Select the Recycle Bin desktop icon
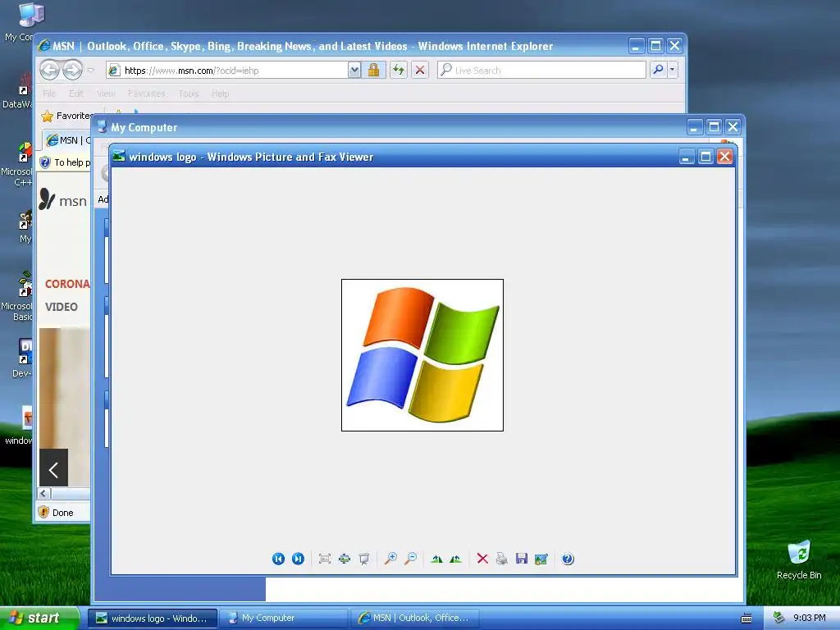Image resolution: width=840 pixels, height=630 pixels. (799, 559)
